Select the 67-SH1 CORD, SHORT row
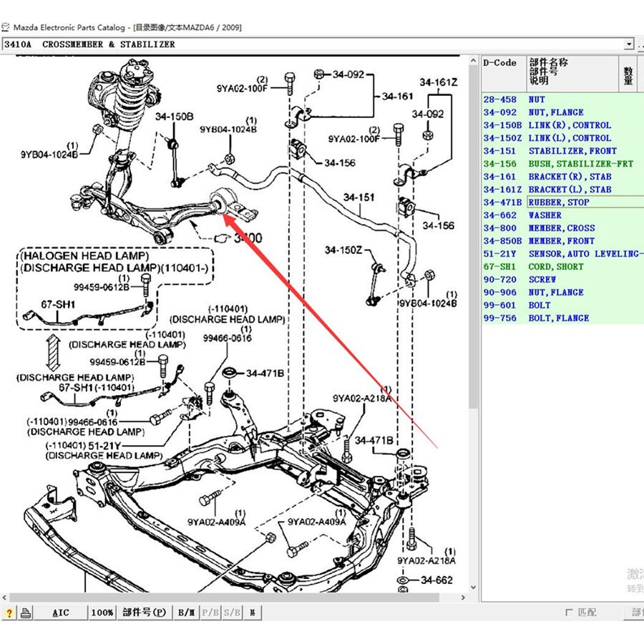 pos(558,267)
